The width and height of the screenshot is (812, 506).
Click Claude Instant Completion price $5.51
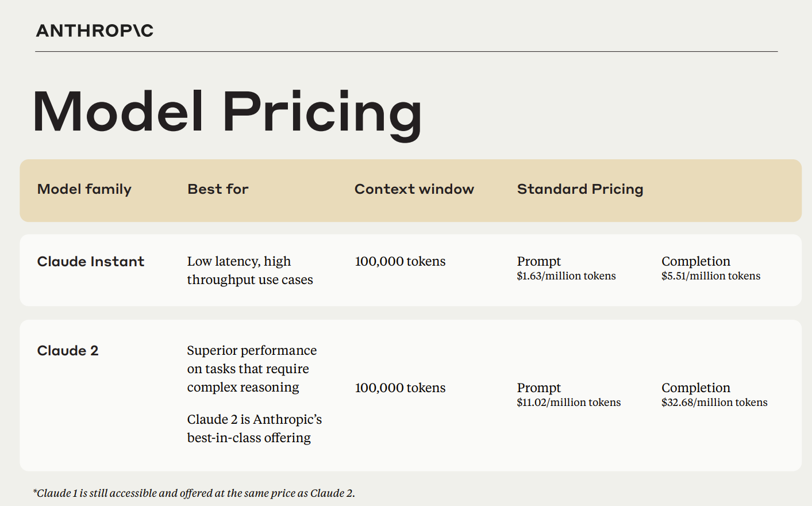click(711, 276)
